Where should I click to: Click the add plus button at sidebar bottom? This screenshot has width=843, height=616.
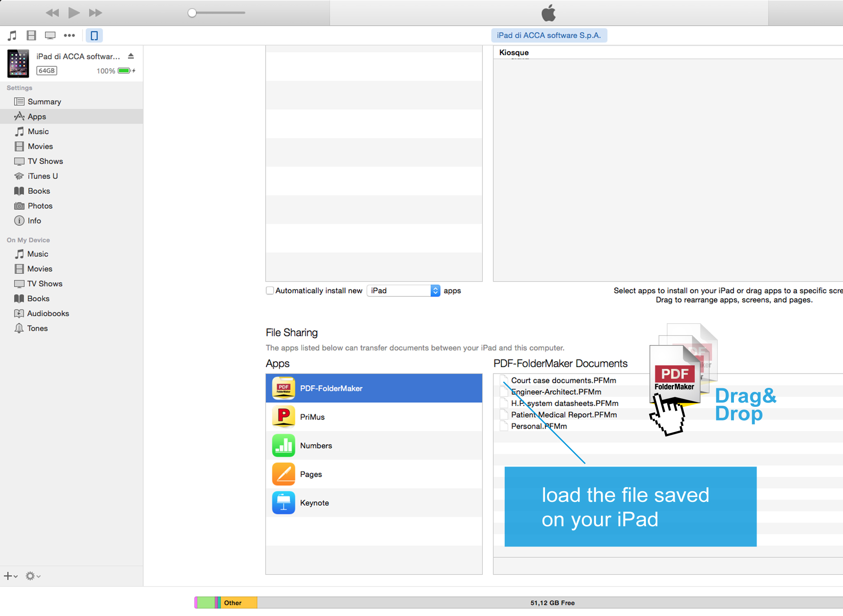pos(10,576)
